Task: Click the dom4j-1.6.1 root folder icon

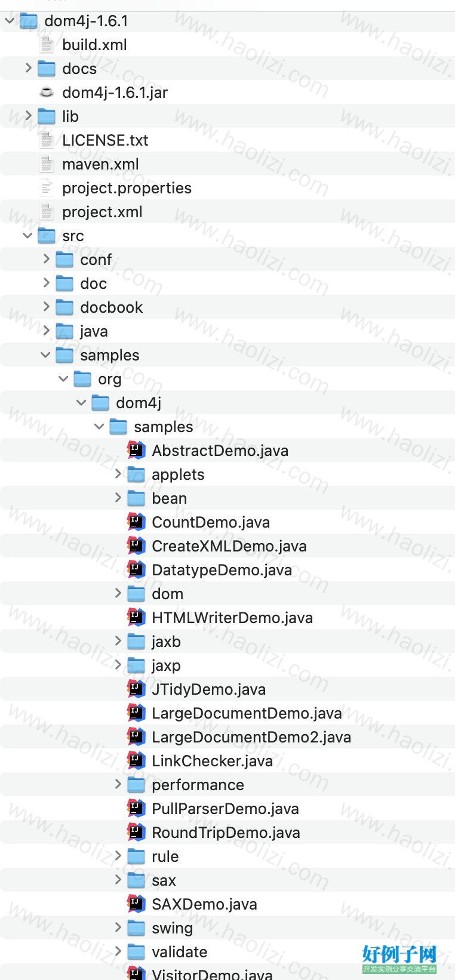Action: click(x=29, y=21)
